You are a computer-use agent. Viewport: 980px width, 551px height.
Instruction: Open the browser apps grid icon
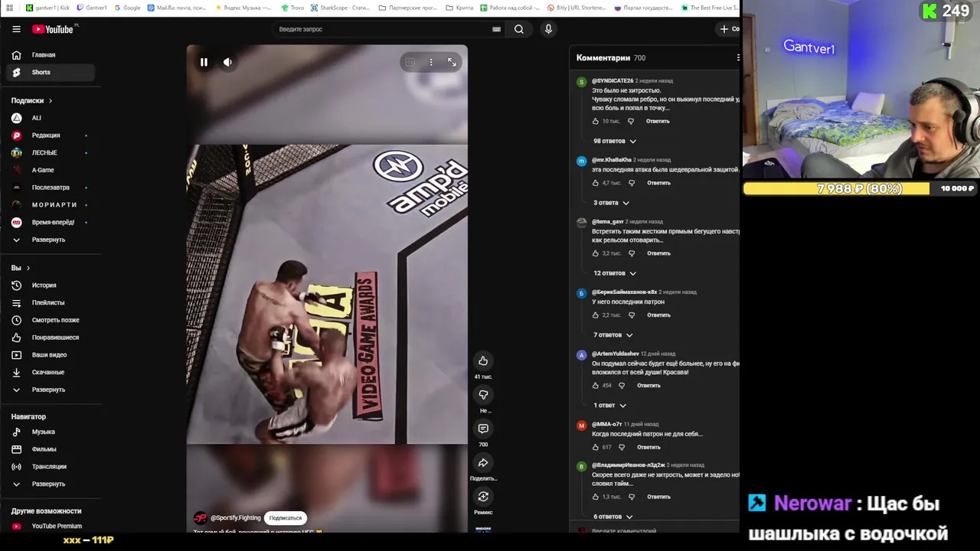[x=9, y=8]
